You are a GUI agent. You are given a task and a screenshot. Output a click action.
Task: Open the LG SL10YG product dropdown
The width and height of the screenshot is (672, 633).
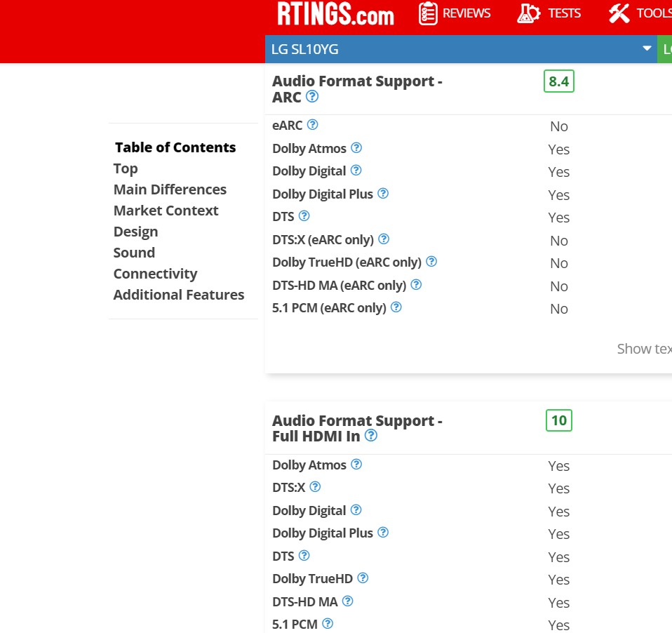[x=461, y=49]
